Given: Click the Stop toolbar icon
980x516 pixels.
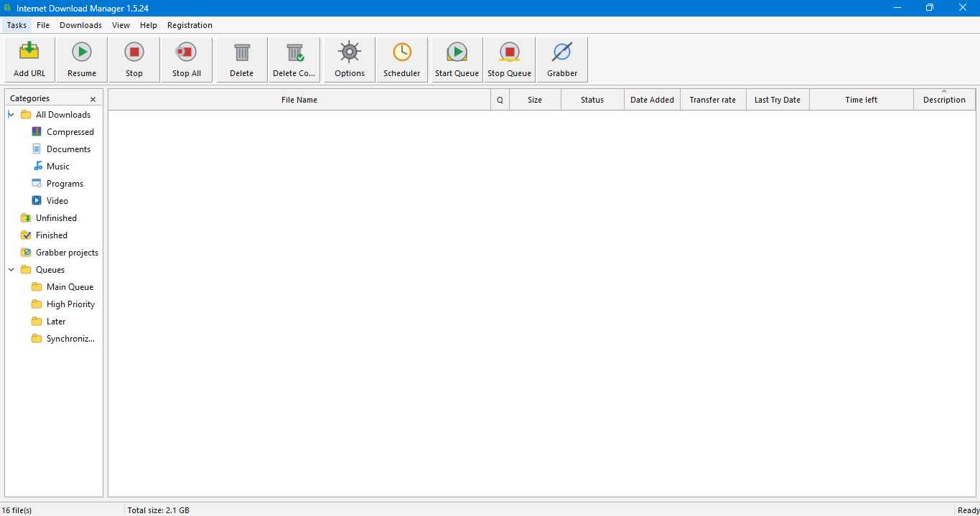Looking at the screenshot, I should tap(134, 52).
